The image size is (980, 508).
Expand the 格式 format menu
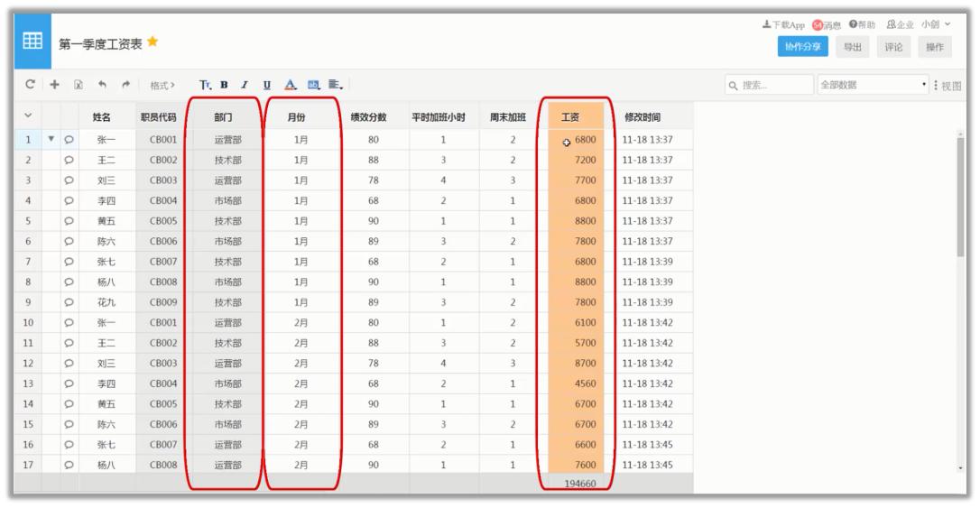162,85
